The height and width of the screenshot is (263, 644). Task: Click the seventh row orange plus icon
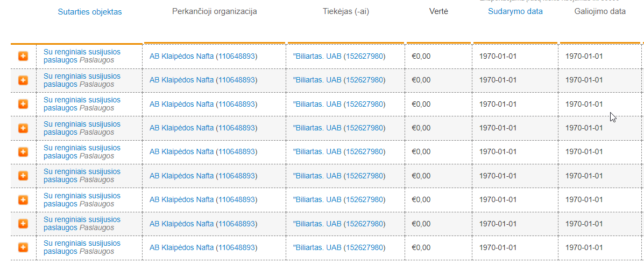[23, 200]
